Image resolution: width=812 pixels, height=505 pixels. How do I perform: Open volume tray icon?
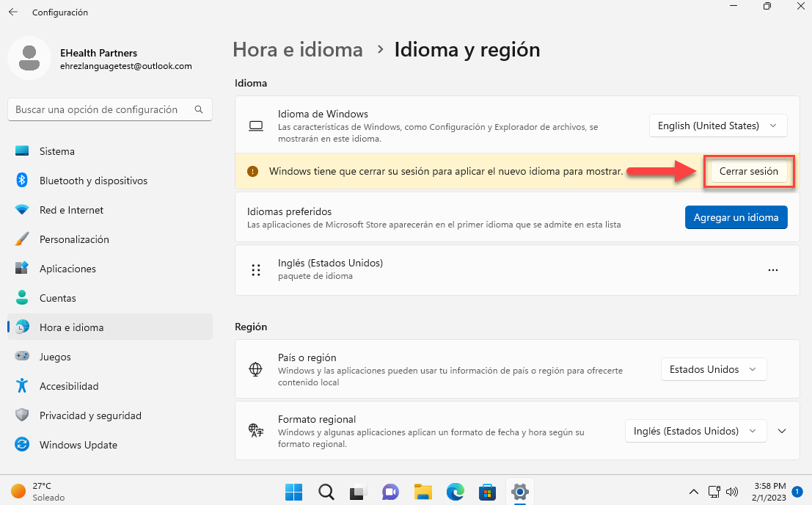732,492
